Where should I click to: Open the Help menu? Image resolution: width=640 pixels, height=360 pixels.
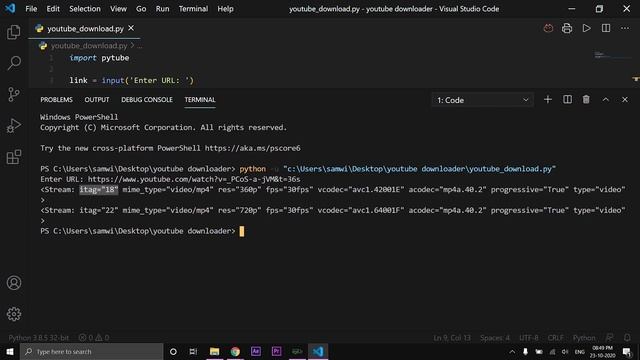coord(225,9)
